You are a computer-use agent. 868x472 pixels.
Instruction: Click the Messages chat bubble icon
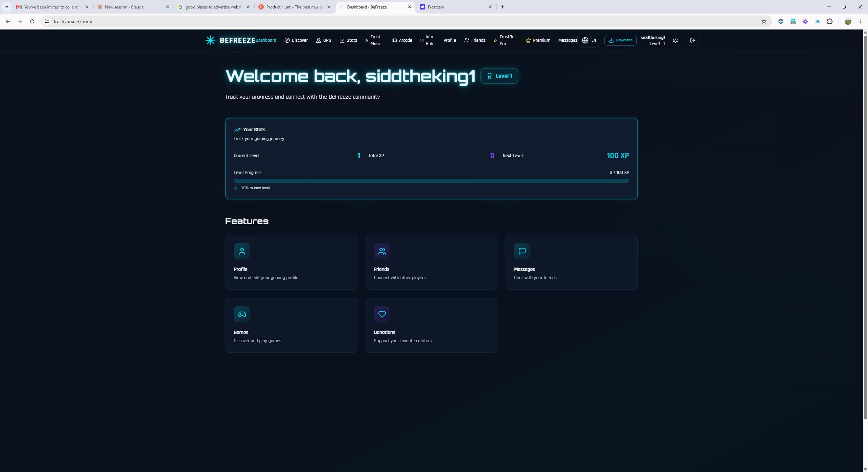[x=522, y=251]
